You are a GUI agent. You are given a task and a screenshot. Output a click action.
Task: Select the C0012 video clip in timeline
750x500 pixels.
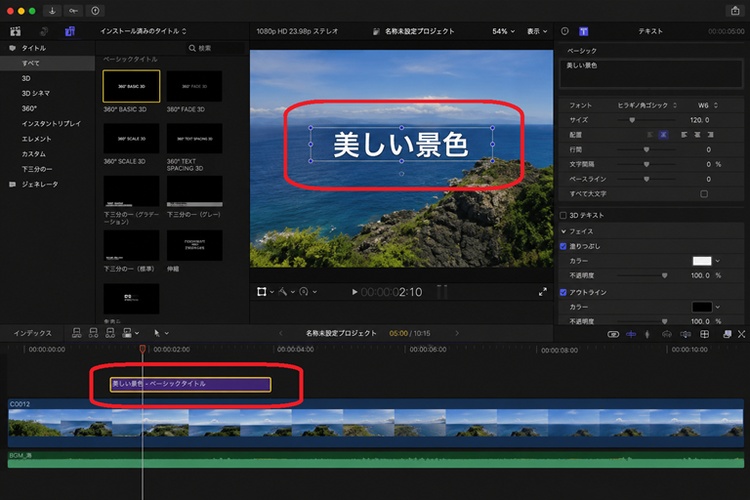[375, 422]
